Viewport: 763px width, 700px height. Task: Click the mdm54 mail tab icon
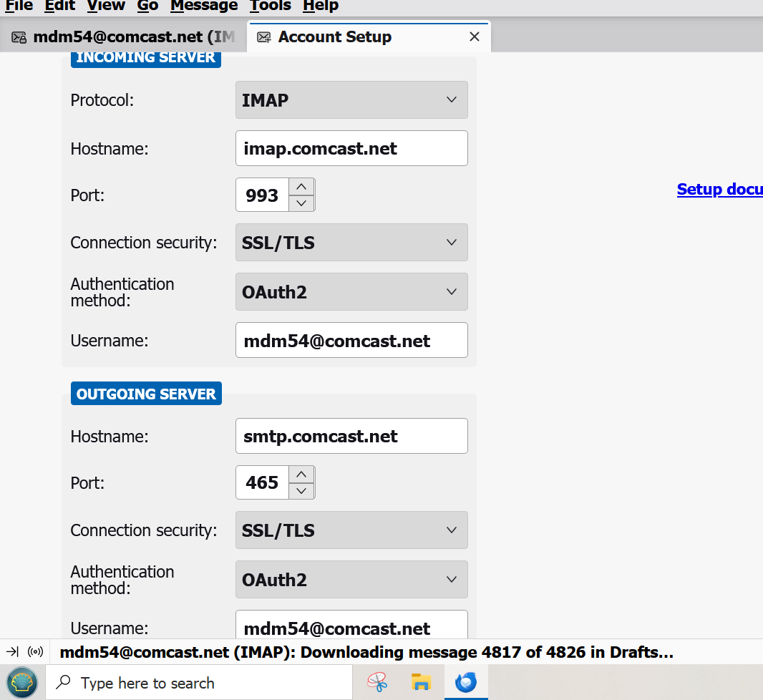click(x=19, y=37)
